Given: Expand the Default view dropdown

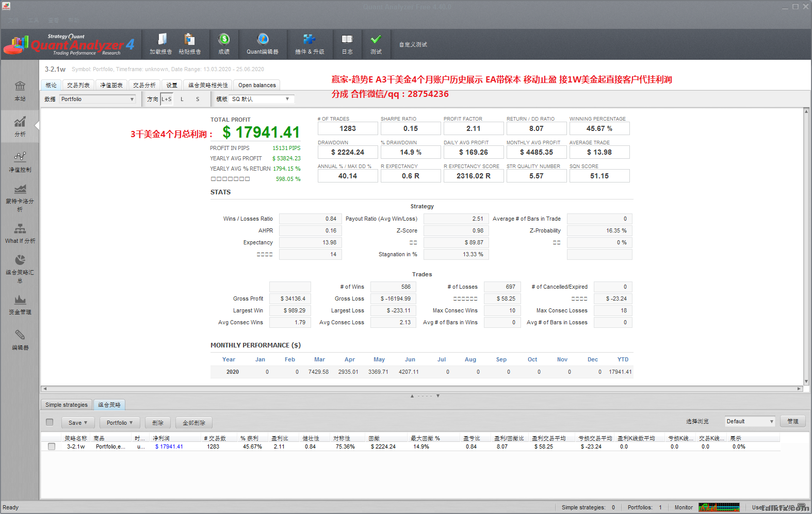Looking at the screenshot, I should tap(750, 421).
